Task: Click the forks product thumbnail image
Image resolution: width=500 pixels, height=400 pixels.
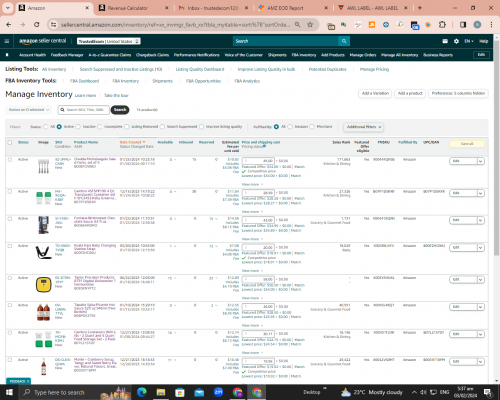Action: 43,166
